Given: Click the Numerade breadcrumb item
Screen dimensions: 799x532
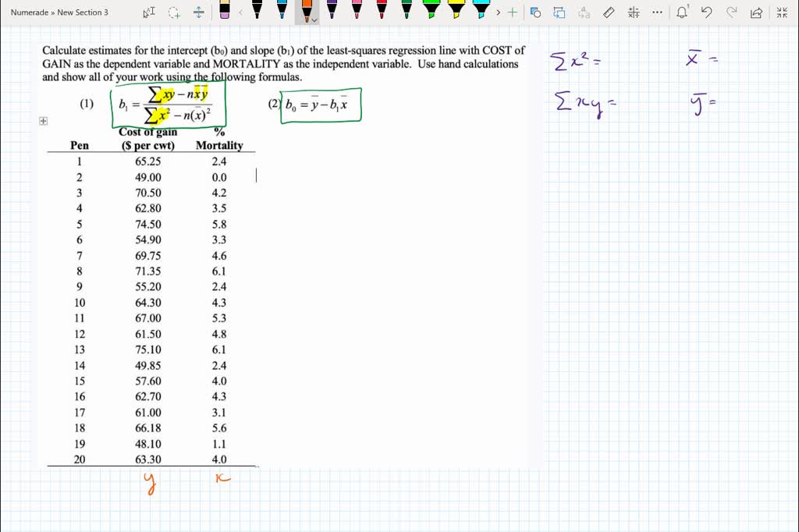Looking at the screenshot, I should click(28, 12).
